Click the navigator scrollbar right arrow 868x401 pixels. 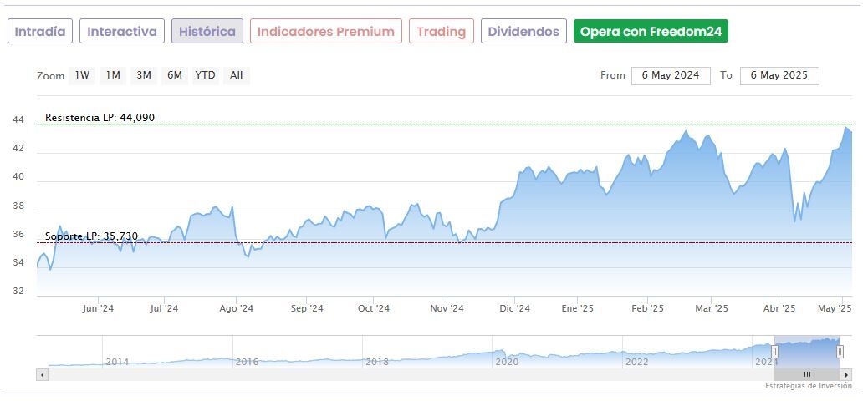pyautogui.click(x=847, y=375)
